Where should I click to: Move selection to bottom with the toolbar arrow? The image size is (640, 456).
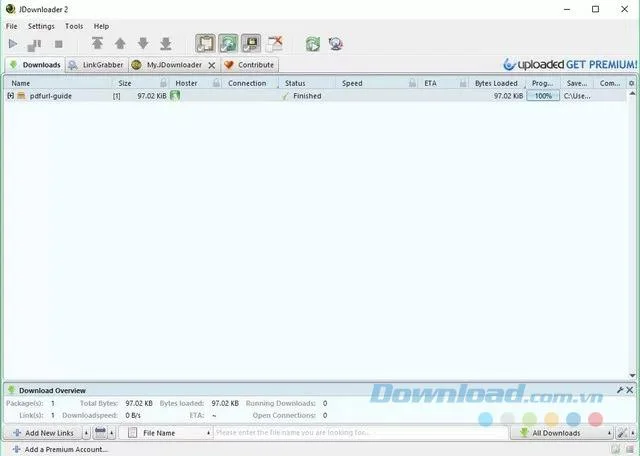(166, 43)
